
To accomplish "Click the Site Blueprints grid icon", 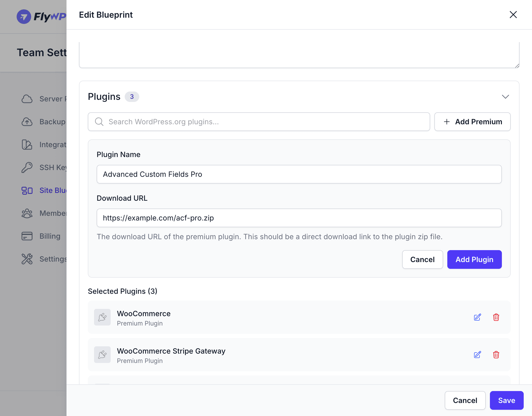I will pos(27,191).
